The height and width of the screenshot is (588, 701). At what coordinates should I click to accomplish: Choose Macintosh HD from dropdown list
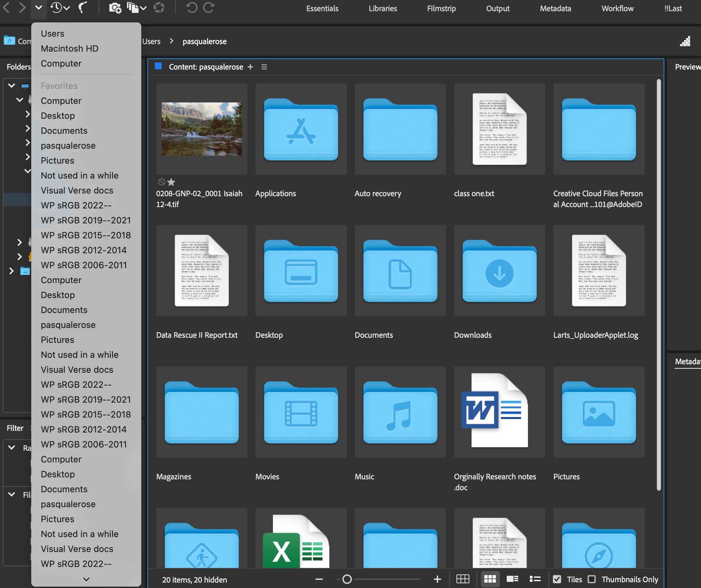point(70,49)
